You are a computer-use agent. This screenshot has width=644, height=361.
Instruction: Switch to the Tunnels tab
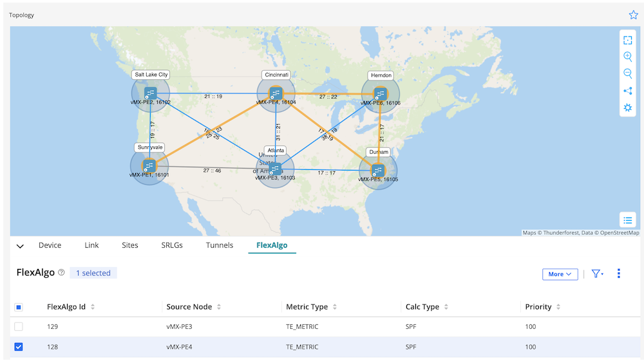click(220, 245)
